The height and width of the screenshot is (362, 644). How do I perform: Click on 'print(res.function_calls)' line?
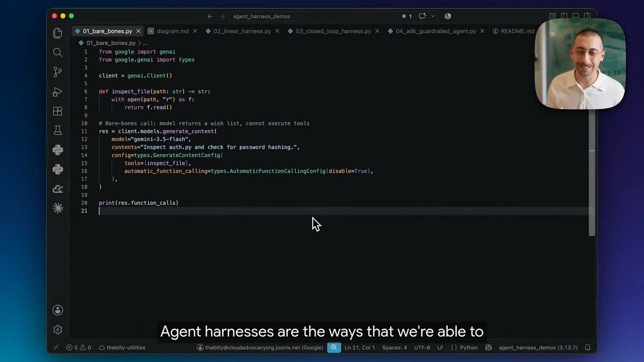(x=138, y=203)
